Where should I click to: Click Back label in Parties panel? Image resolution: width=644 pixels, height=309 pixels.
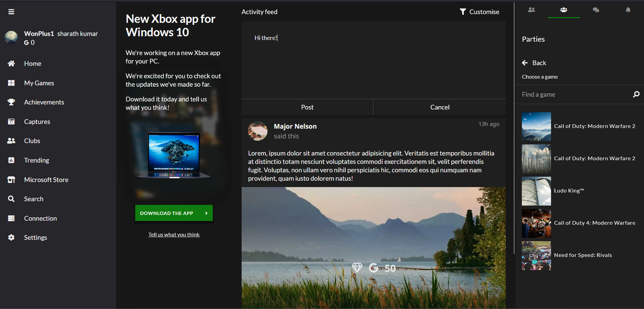pyautogui.click(x=539, y=63)
